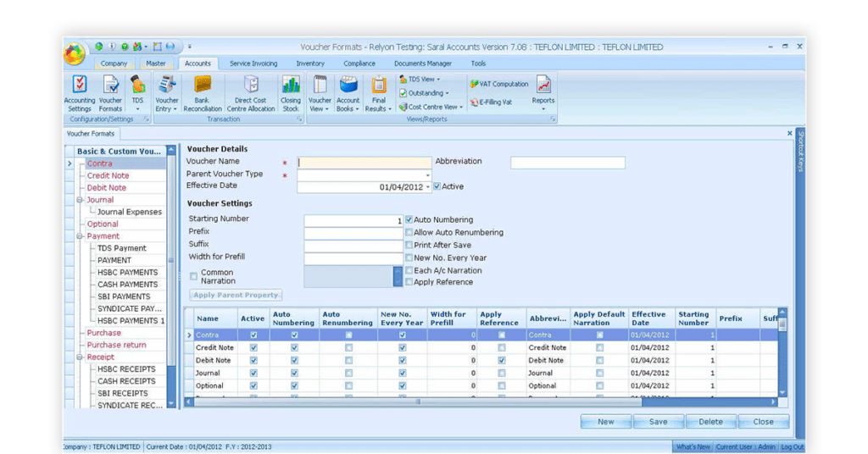The width and height of the screenshot is (868, 454).
Task: Open VAT Computation
Action: point(498,84)
